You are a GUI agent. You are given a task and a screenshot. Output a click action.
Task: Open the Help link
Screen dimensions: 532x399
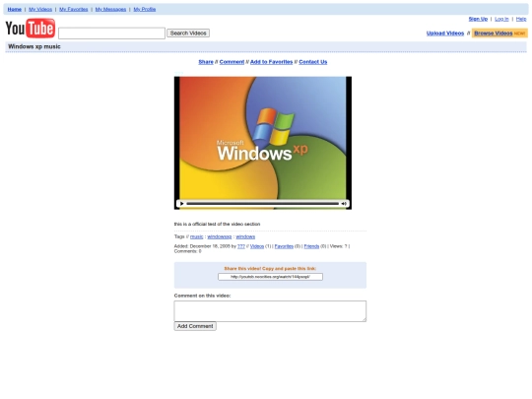pyautogui.click(x=521, y=19)
